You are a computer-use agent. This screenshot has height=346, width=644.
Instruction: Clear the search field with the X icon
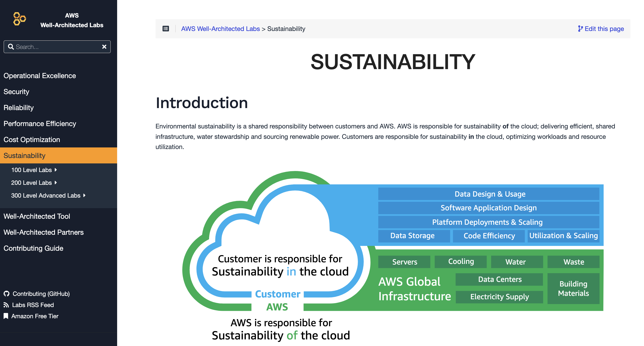click(104, 47)
